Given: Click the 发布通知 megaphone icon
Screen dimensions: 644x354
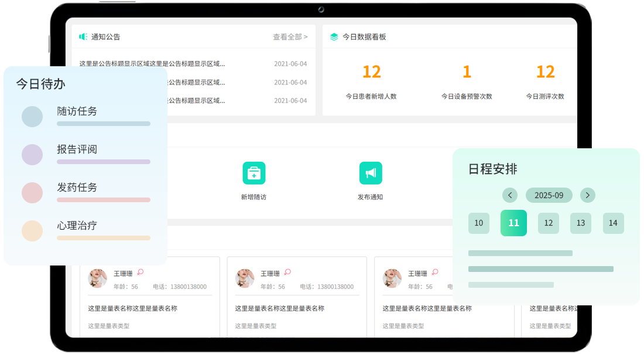Looking at the screenshot, I should click(x=370, y=173).
